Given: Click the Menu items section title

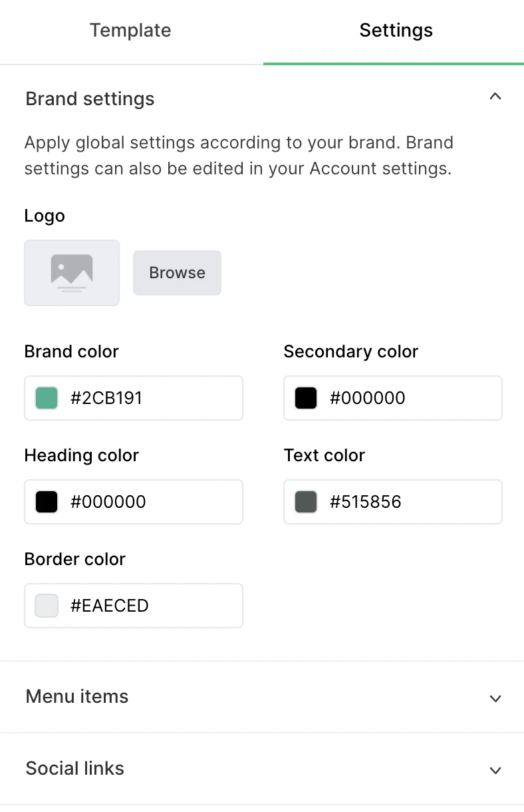Looking at the screenshot, I should pos(77,697).
